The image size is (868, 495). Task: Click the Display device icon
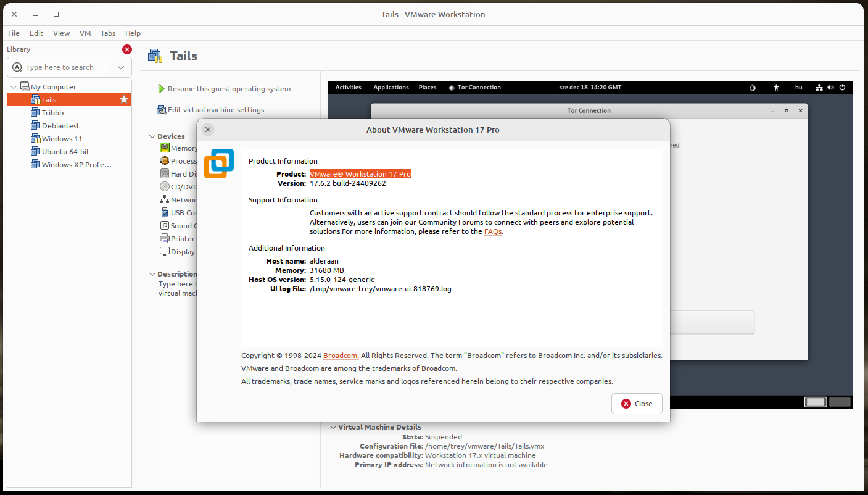(165, 251)
